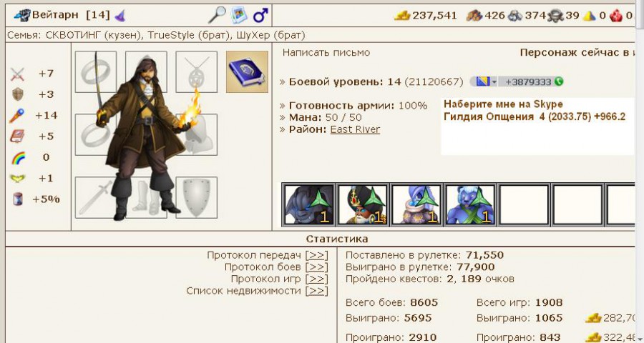This screenshot has width=644, height=343.
Task: Click the green Skype call icon
Action: click(559, 81)
